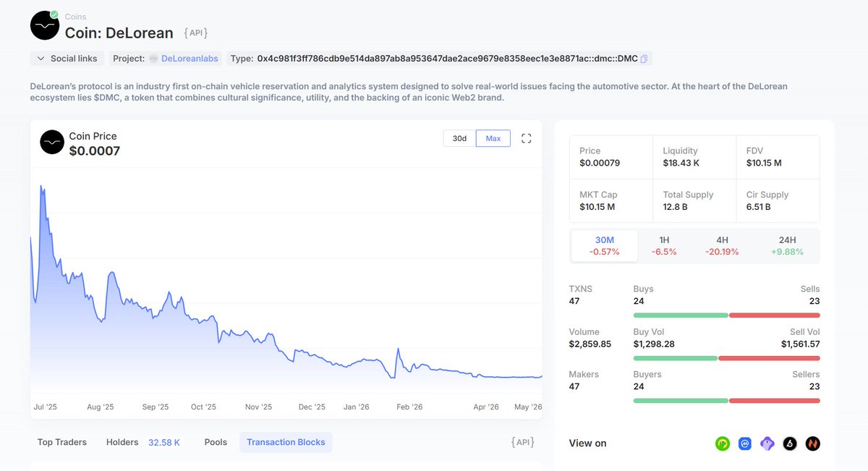Click the Buy Vol $1,298.28 value
Screen dimensions: 868x471
pyautogui.click(x=654, y=344)
